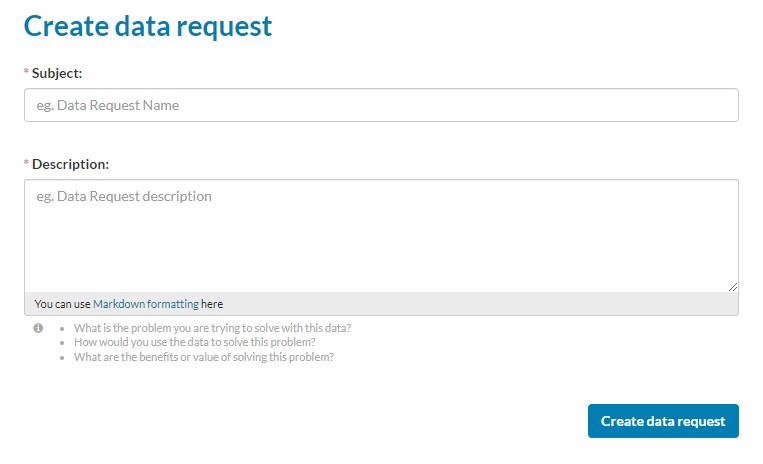Image resolution: width=763 pixels, height=464 pixels.
Task: Click the red asterisk beside Subject
Action: coord(27,73)
